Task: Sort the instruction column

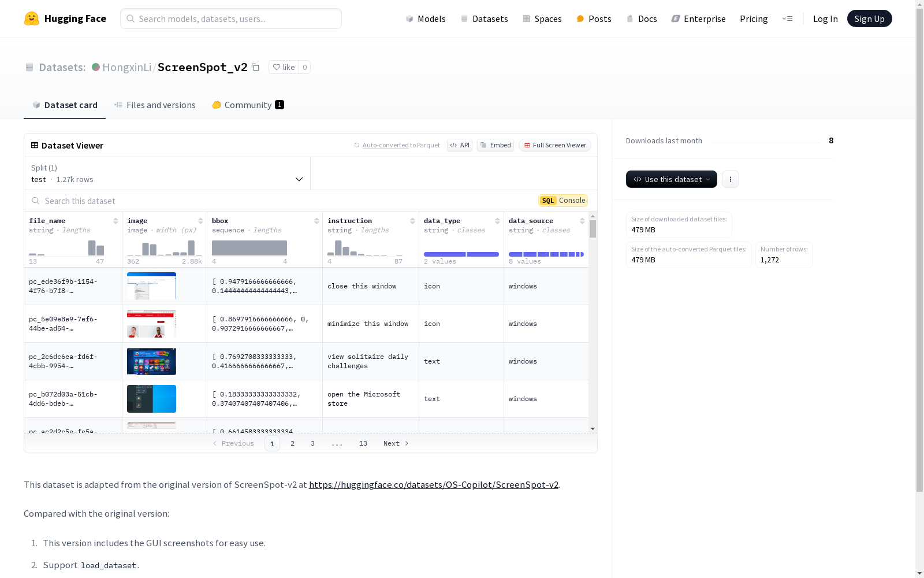Action: [x=412, y=221]
